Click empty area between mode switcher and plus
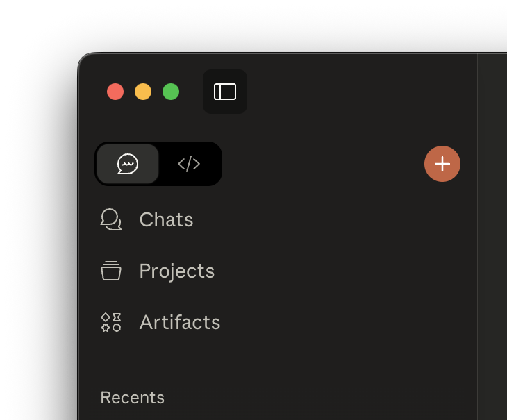 (319, 164)
